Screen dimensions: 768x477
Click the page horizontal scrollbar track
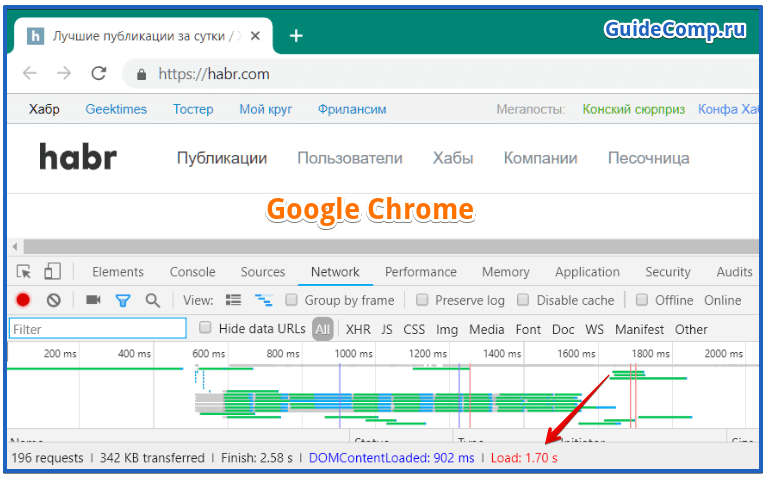[391, 246]
